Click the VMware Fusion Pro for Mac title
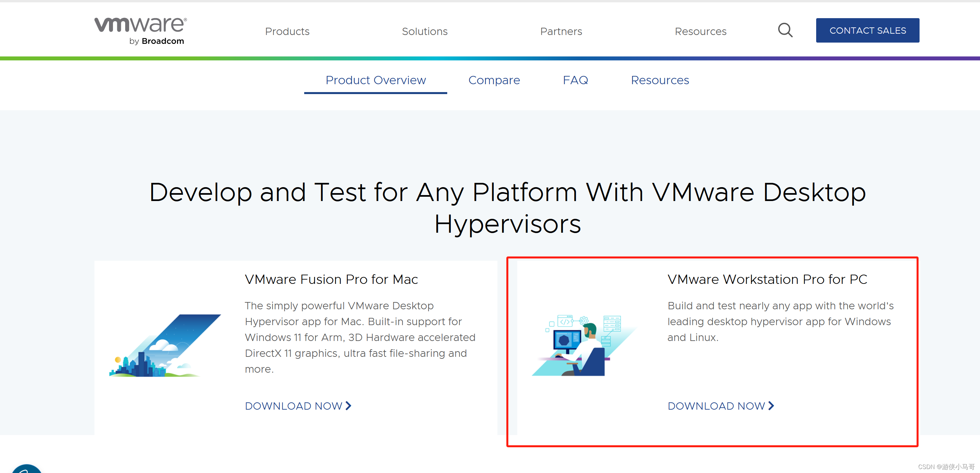The width and height of the screenshot is (980, 473). click(x=331, y=280)
